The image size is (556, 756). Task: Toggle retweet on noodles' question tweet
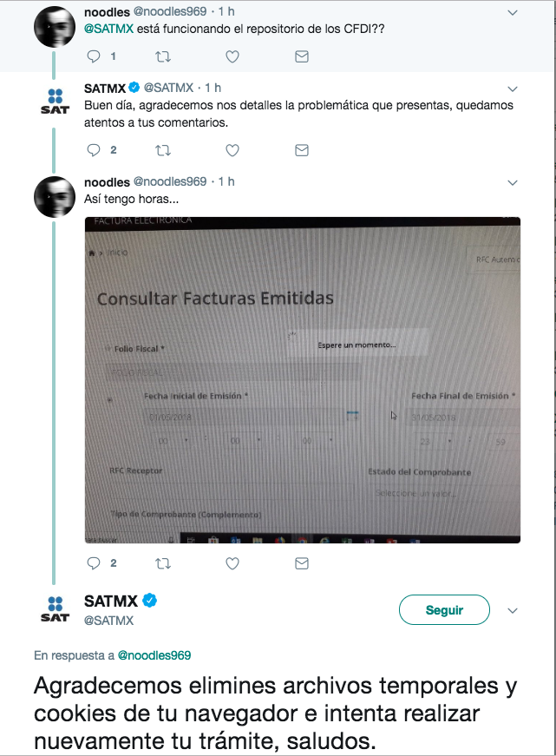pyautogui.click(x=162, y=56)
